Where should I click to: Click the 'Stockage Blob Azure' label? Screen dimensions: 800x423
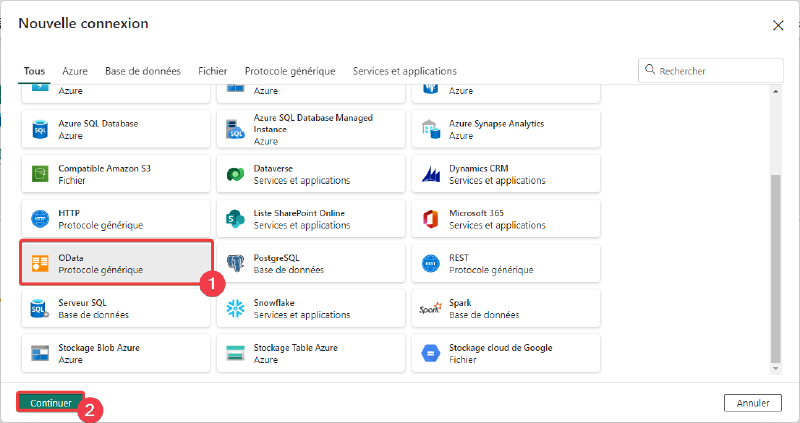tap(99, 347)
